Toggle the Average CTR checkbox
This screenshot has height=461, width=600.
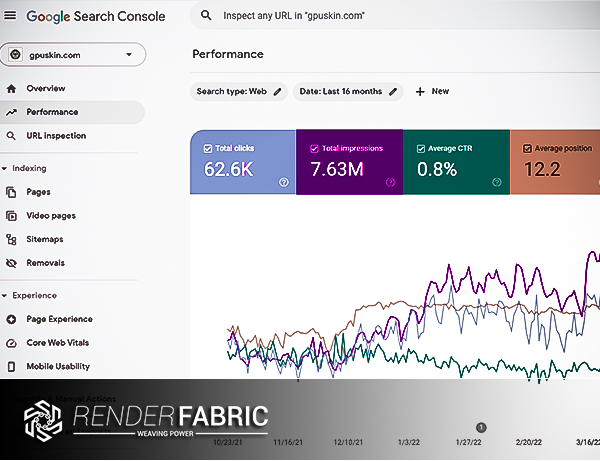[421, 148]
